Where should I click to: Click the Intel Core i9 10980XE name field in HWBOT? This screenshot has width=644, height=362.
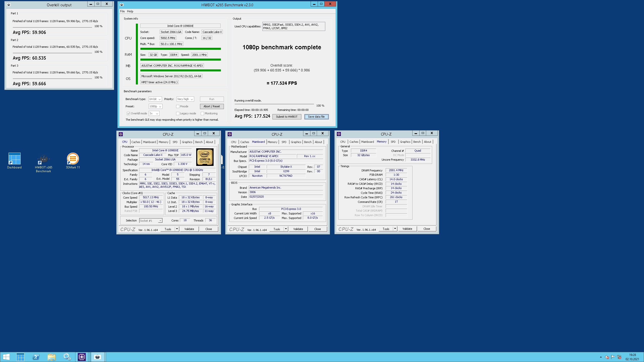pos(180,26)
